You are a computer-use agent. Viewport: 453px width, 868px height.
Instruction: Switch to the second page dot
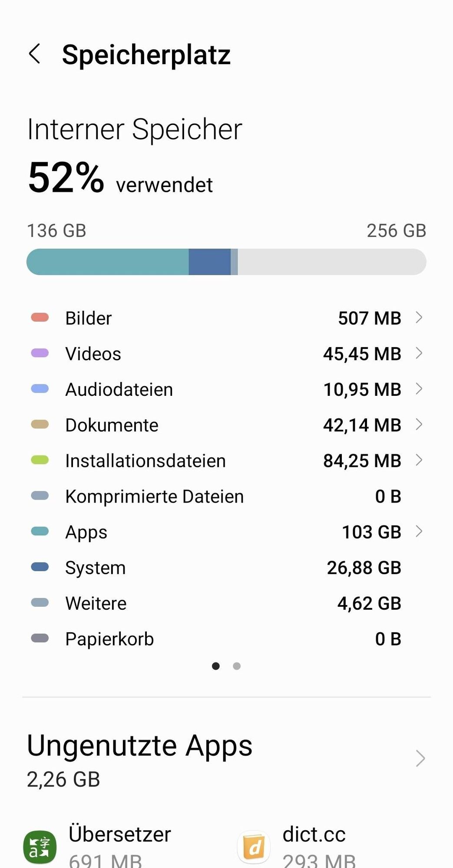click(237, 666)
